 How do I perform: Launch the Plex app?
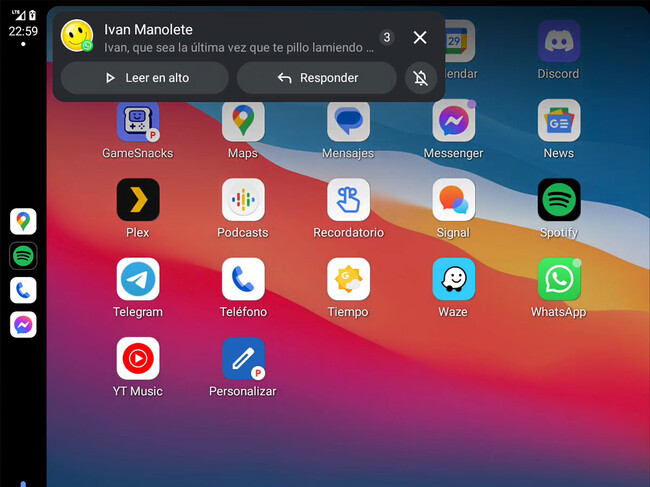tap(138, 200)
